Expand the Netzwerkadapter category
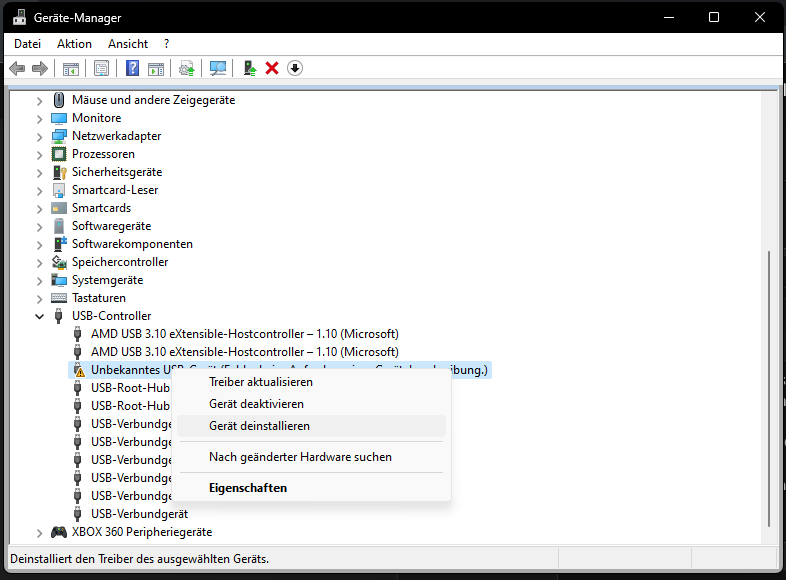The width and height of the screenshot is (786, 580). tap(39, 137)
